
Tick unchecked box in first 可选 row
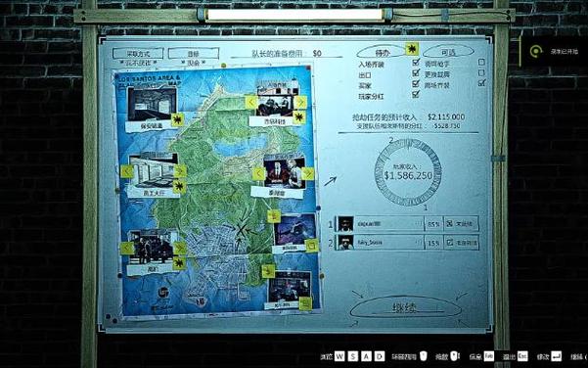[x=482, y=62]
